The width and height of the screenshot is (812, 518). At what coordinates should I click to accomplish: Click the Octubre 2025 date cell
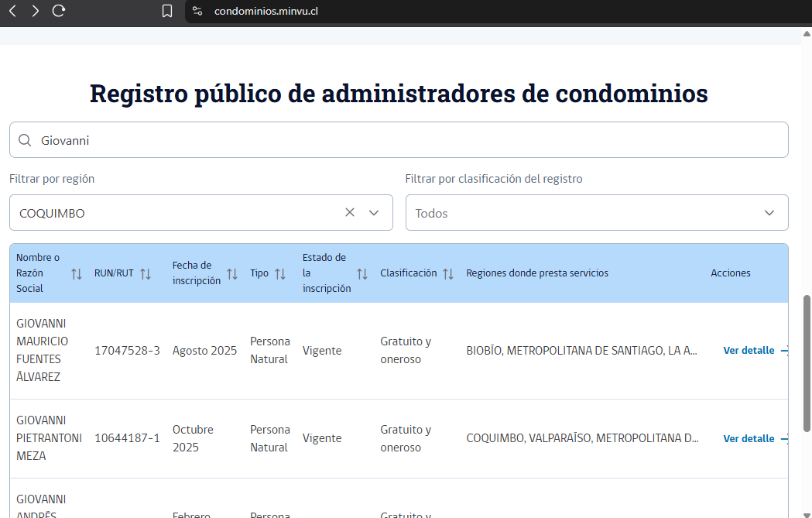(194, 438)
